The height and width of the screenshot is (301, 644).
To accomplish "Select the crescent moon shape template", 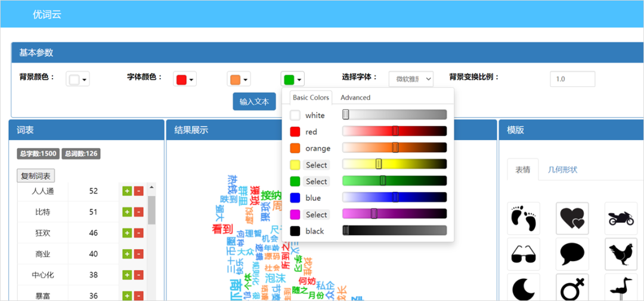I will click(x=524, y=287).
